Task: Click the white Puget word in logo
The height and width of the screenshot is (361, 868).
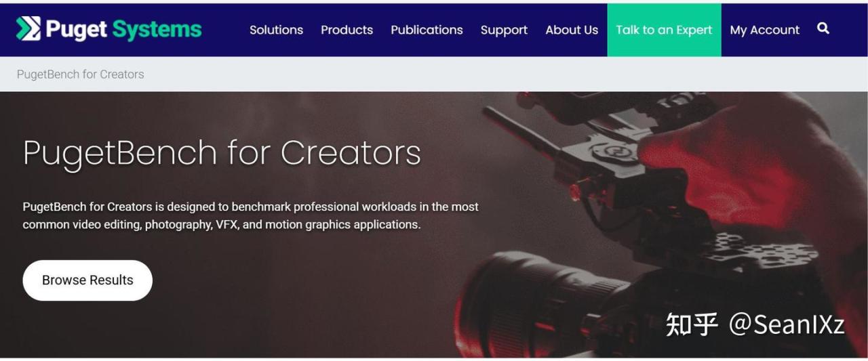Action: coord(76,30)
